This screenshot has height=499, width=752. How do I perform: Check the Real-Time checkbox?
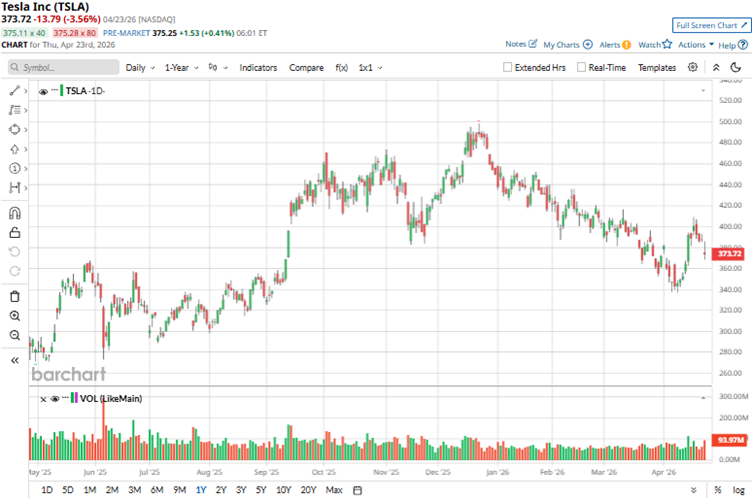click(x=581, y=68)
